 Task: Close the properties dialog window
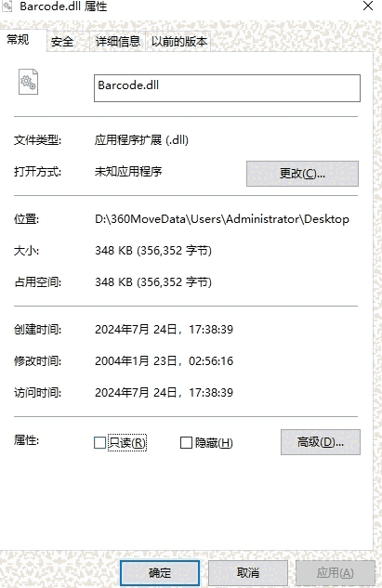[x=368, y=6]
